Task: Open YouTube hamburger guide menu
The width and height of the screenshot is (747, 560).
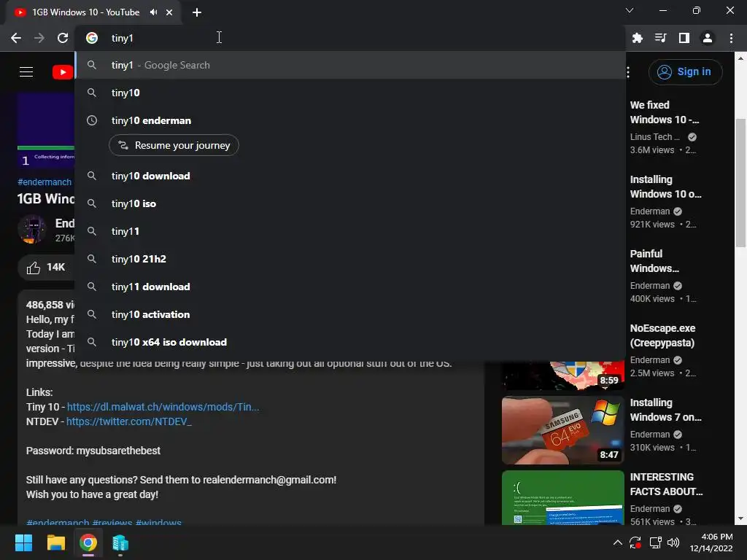Action: coord(26,72)
